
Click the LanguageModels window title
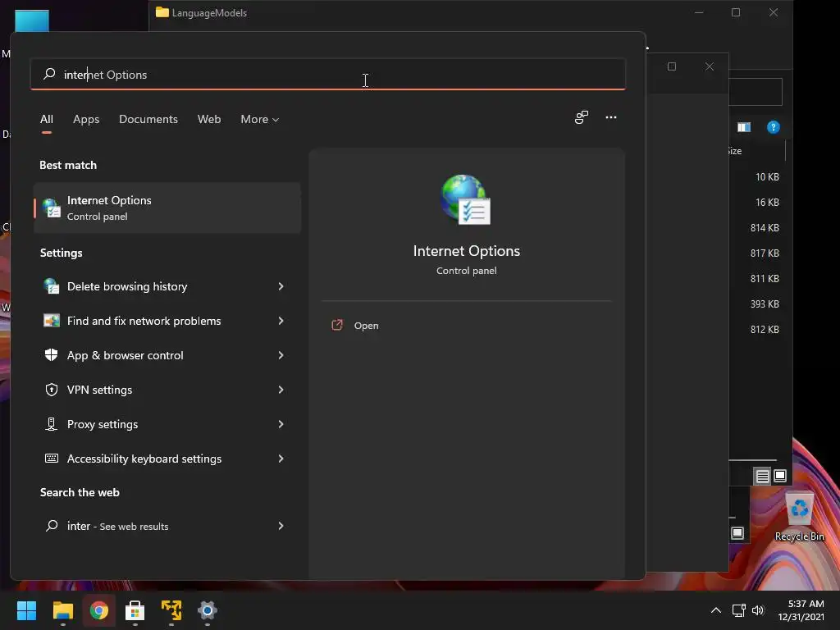pyautogui.click(x=209, y=13)
